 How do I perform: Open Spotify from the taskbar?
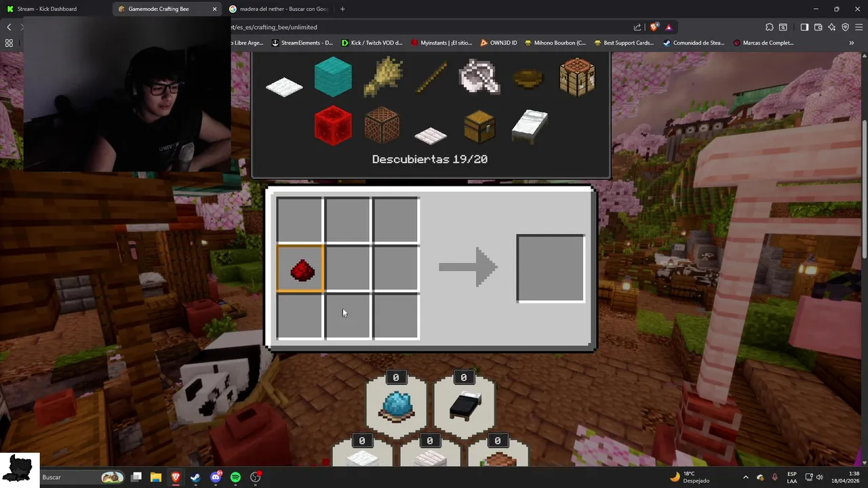tap(235, 477)
